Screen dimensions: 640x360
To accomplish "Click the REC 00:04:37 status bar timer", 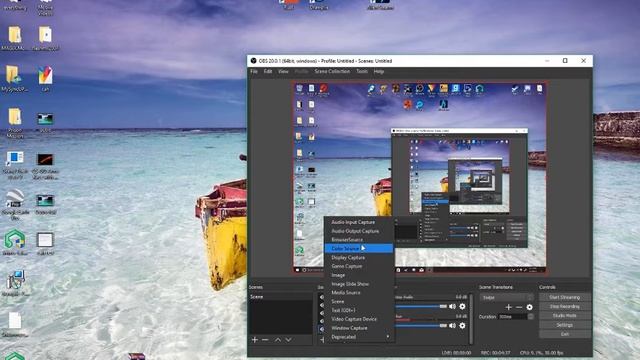I will pos(495,353).
